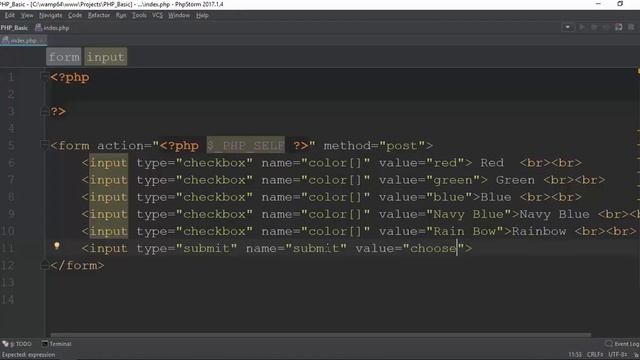The image size is (640, 360).
Task: Click the cursor position indicator in status bar
Action: (575, 355)
